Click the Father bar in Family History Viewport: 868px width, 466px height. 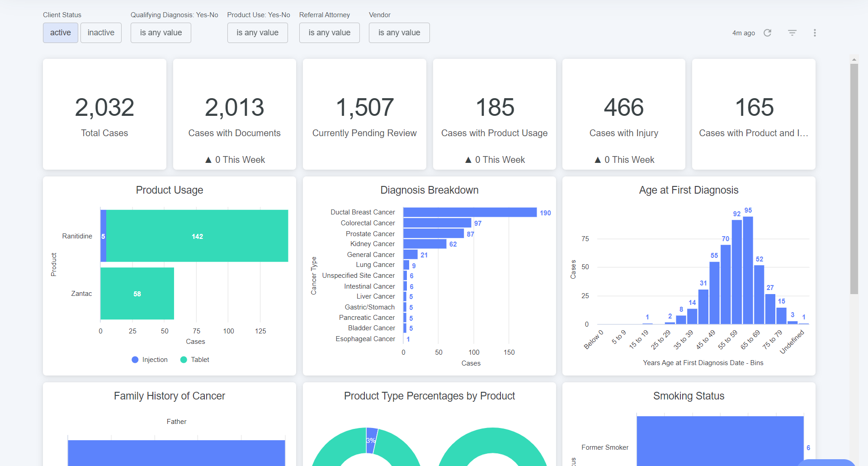176,453
